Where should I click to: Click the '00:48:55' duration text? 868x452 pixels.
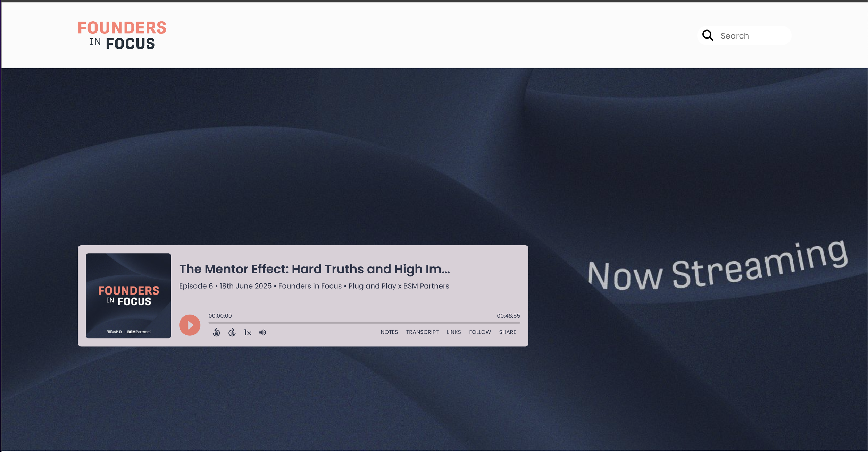click(x=508, y=316)
